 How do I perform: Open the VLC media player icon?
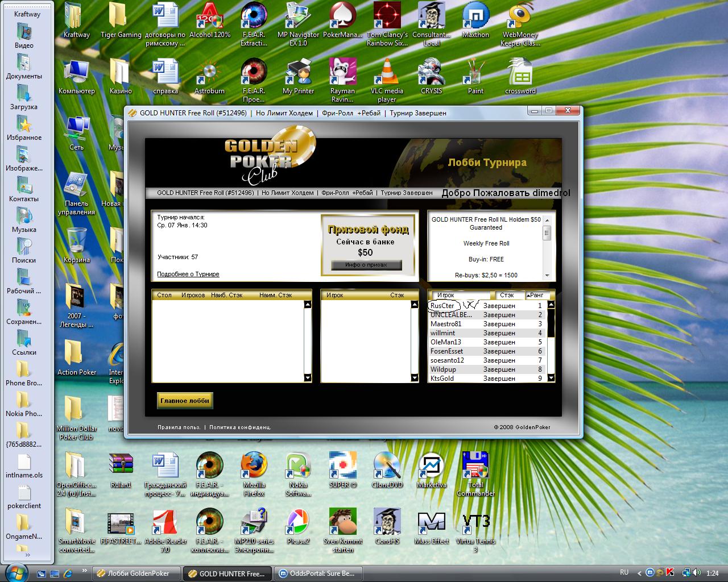tap(387, 73)
